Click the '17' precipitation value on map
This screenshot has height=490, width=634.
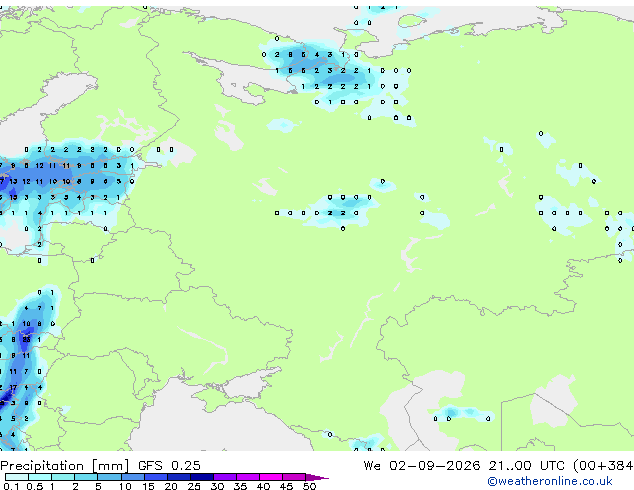(x=13, y=387)
